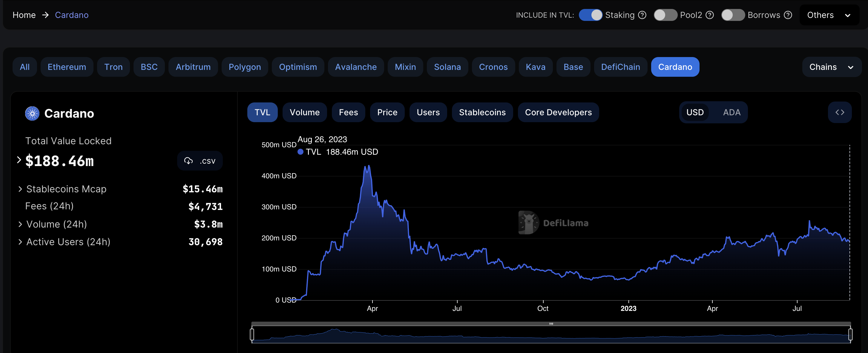Viewport: 868px width, 353px height.
Task: Expand the Stablecoins Mcap breakdown
Action: (x=20, y=189)
